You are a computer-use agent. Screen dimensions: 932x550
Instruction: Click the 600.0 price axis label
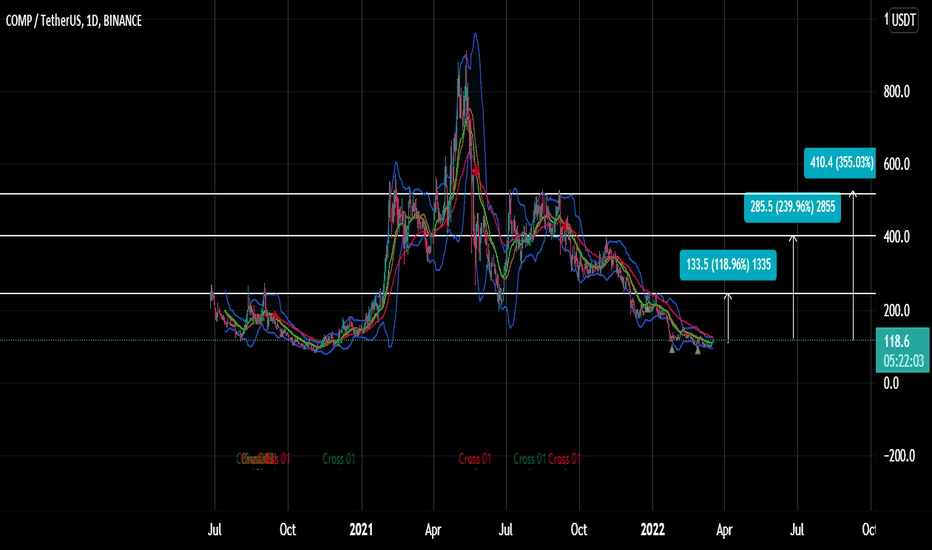pos(896,164)
